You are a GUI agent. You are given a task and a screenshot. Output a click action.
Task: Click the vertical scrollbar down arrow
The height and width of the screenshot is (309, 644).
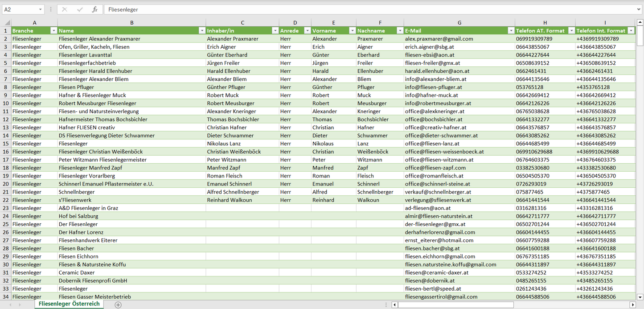coord(640,297)
